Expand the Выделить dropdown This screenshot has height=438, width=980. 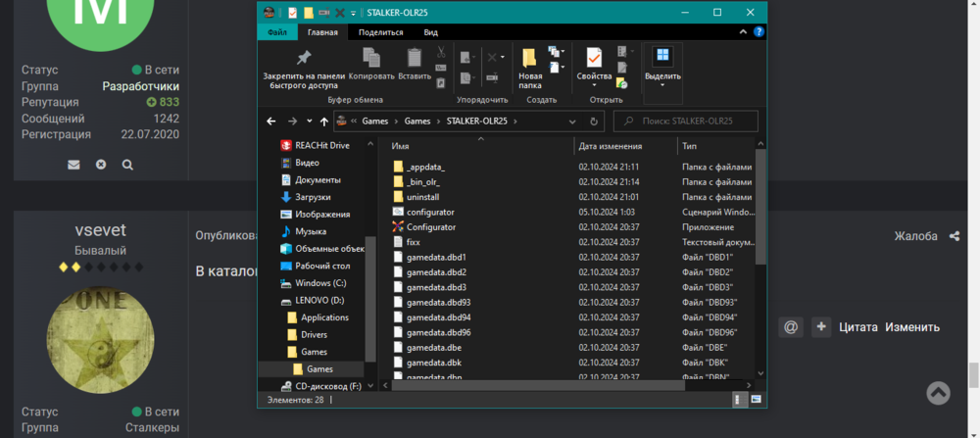click(662, 83)
